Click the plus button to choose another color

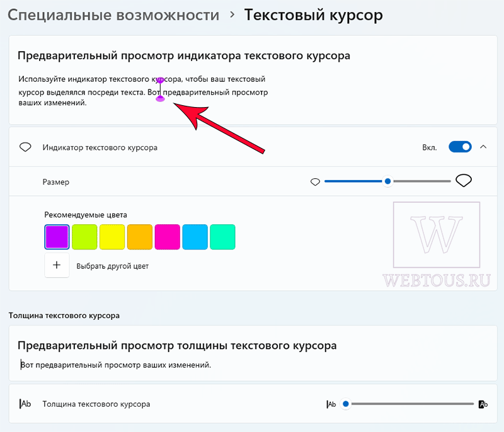[57, 265]
